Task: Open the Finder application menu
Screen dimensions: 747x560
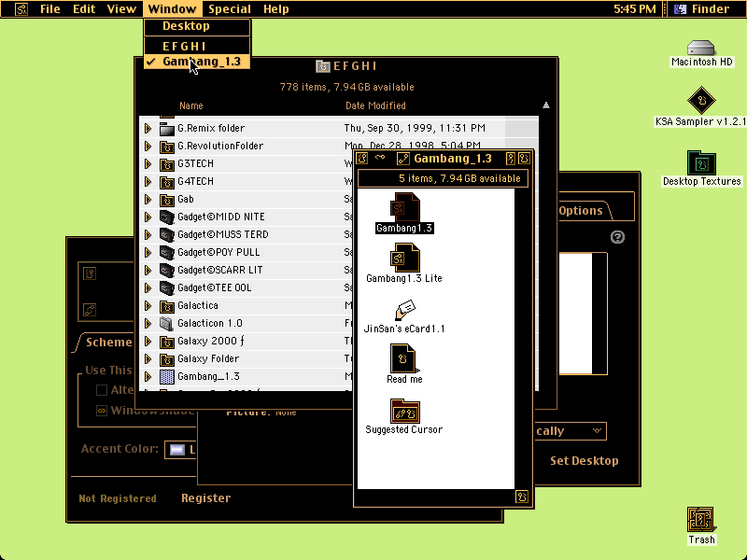Action: point(703,9)
